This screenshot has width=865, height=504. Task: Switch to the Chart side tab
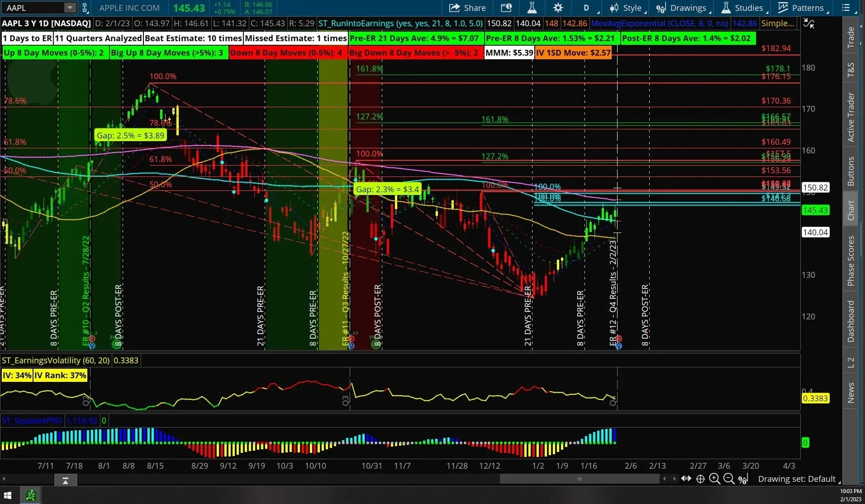(x=851, y=210)
